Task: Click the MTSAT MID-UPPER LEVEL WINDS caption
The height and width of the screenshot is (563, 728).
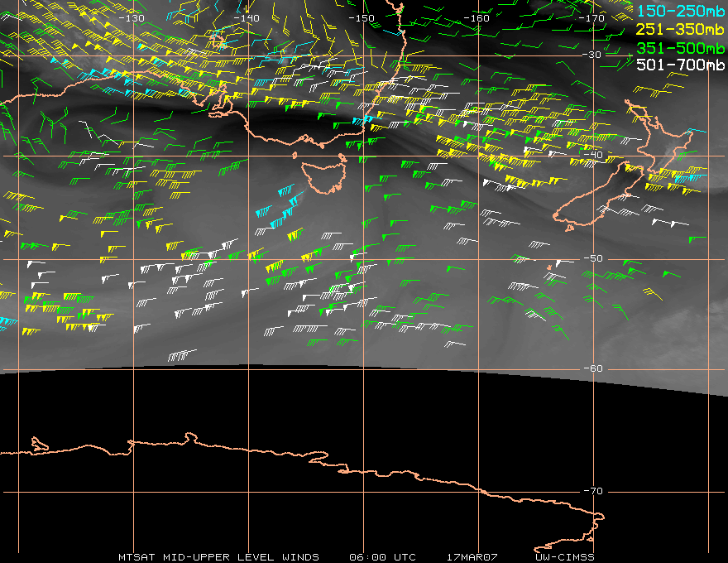Action: pyautogui.click(x=218, y=557)
